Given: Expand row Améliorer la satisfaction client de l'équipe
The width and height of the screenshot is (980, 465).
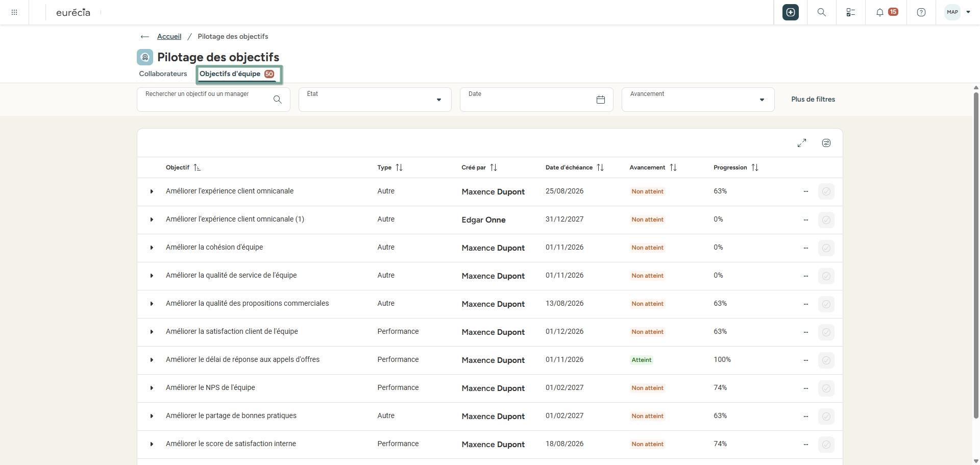Looking at the screenshot, I should [152, 332].
